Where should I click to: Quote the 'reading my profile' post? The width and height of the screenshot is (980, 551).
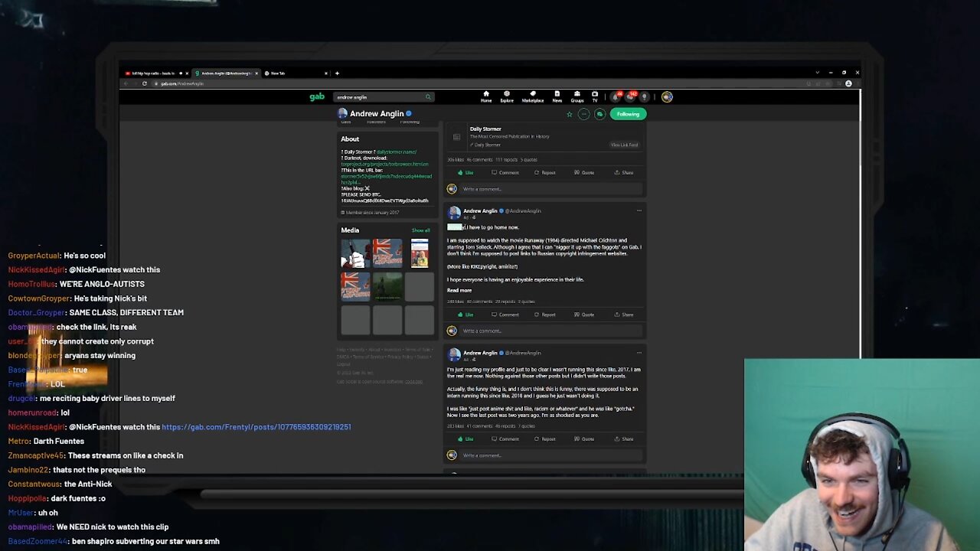coord(584,439)
